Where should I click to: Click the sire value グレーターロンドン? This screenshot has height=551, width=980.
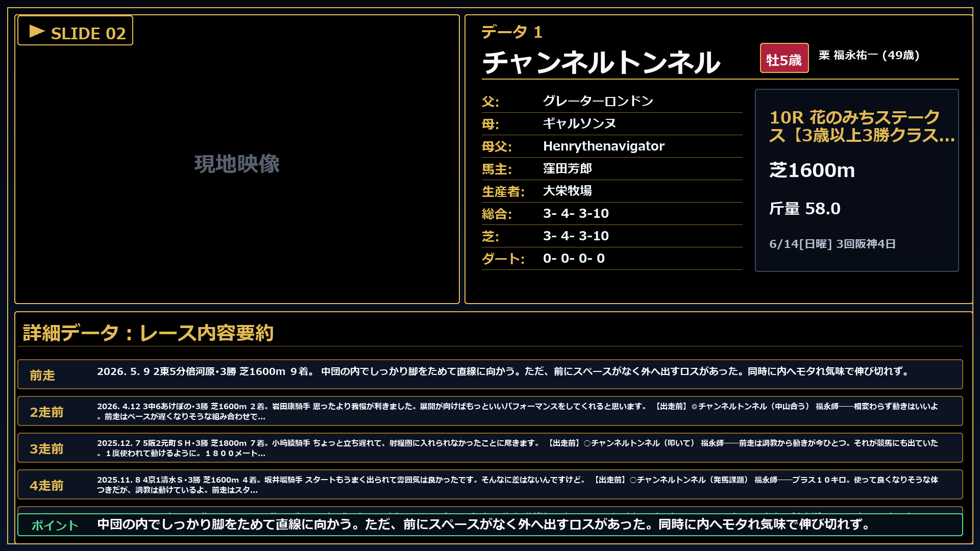pyautogui.click(x=598, y=101)
